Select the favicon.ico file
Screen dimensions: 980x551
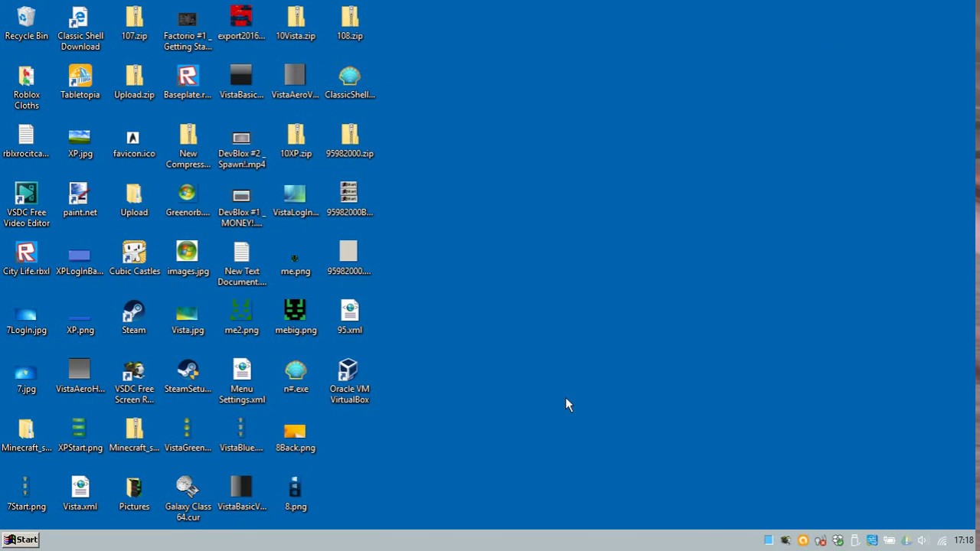[134, 137]
